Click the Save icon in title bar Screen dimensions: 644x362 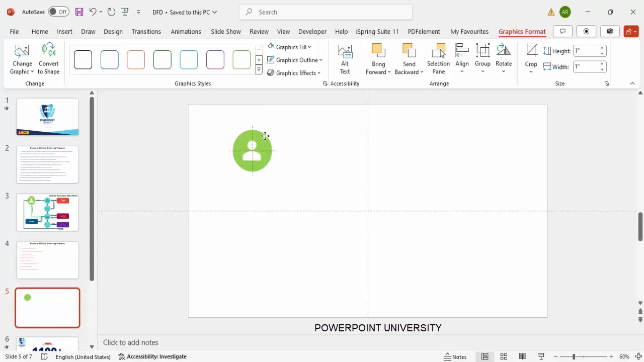pos(79,12)
